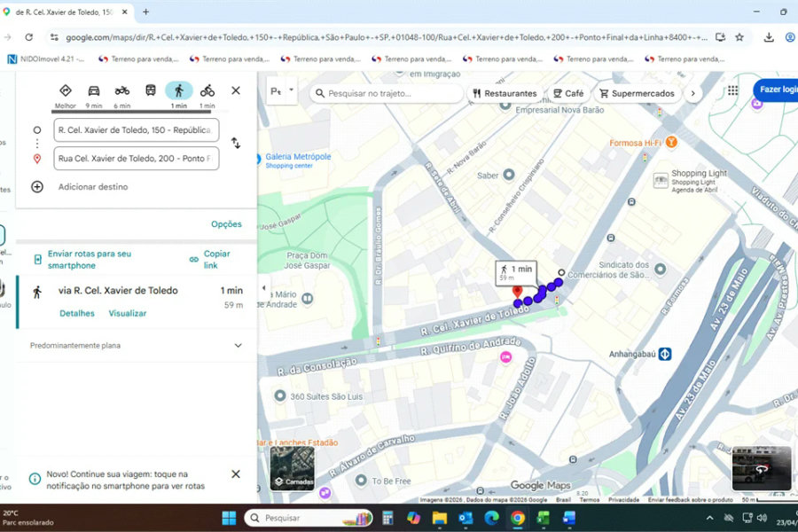Choose motorcycle travel mode
The width and height of the screenshot is (798, 532).
(122, 90)
